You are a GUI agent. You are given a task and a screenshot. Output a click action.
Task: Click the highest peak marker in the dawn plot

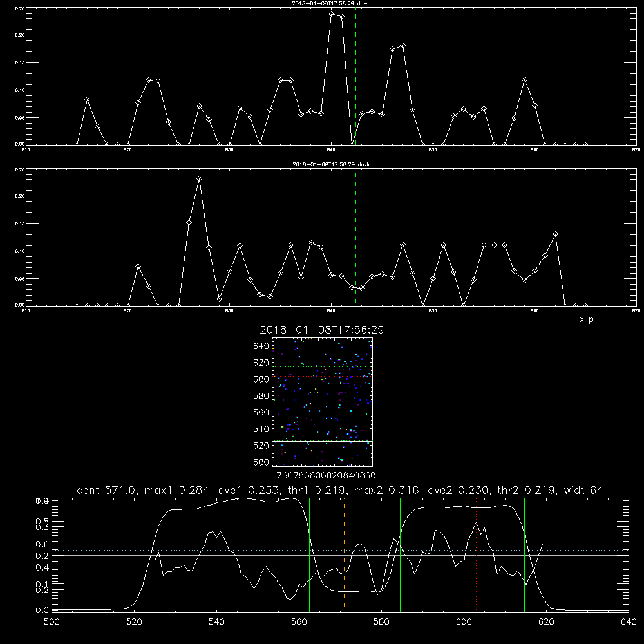[332, 14]
